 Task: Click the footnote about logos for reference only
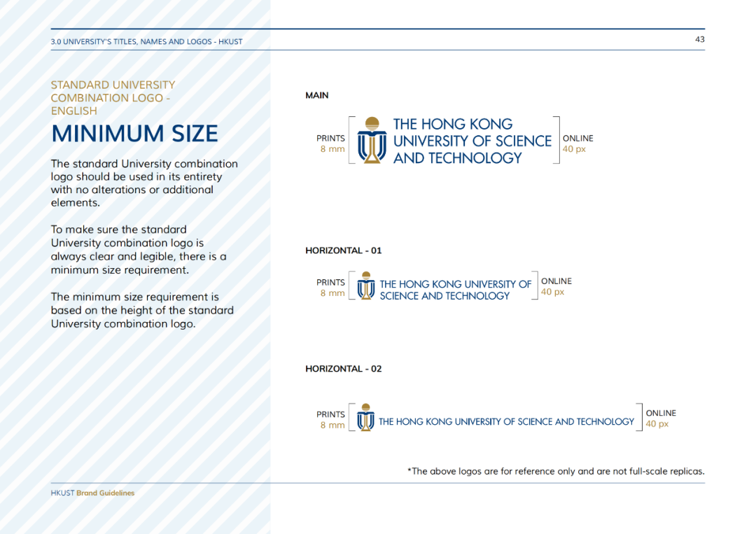click(x=556, y=471)
